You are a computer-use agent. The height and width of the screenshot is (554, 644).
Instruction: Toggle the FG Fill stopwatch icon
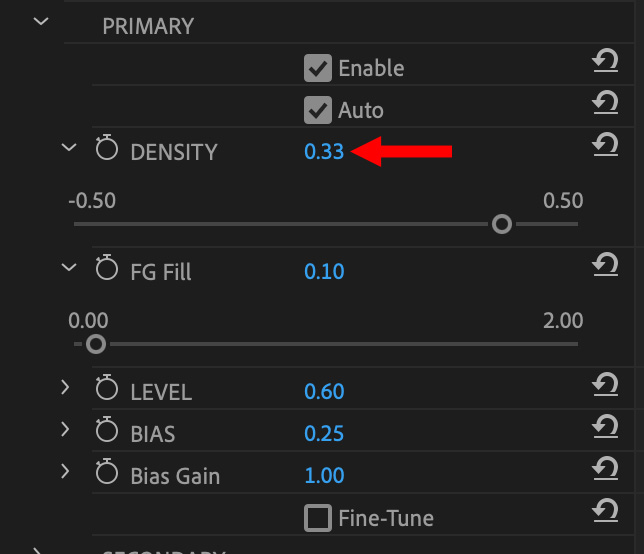(x=106, y=270)
